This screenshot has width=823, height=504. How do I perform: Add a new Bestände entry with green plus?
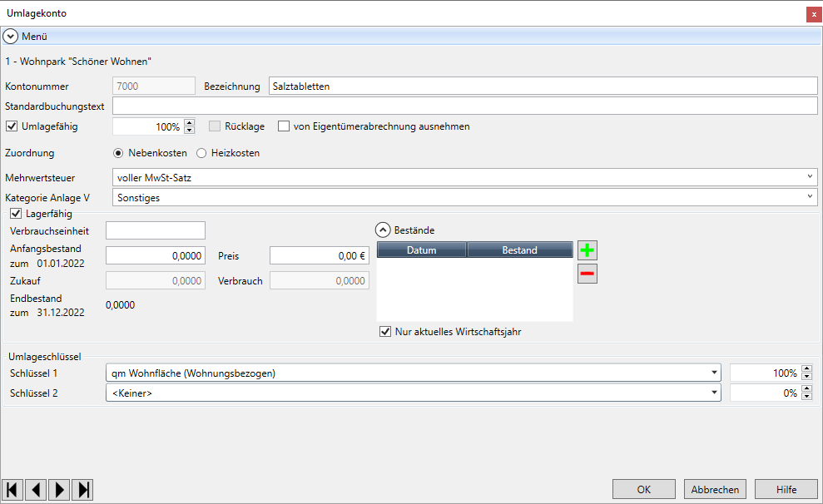pyautogui.click(x=588, y=250)
